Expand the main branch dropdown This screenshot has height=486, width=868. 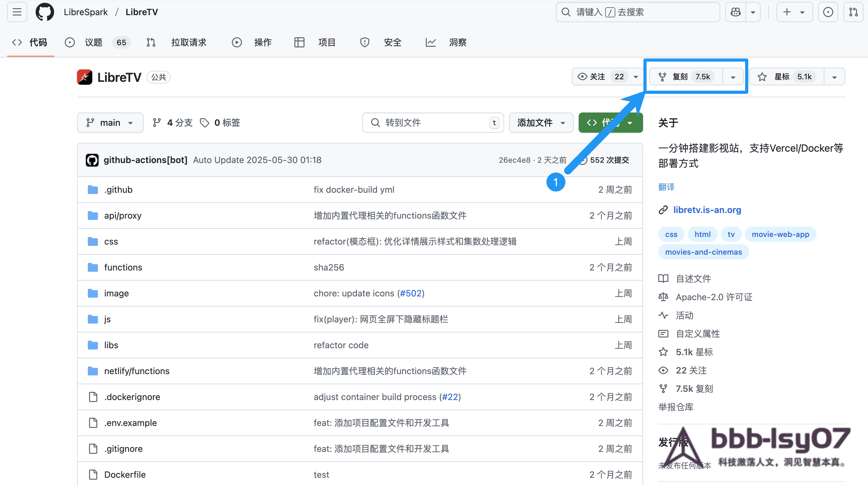coord(110,123)
